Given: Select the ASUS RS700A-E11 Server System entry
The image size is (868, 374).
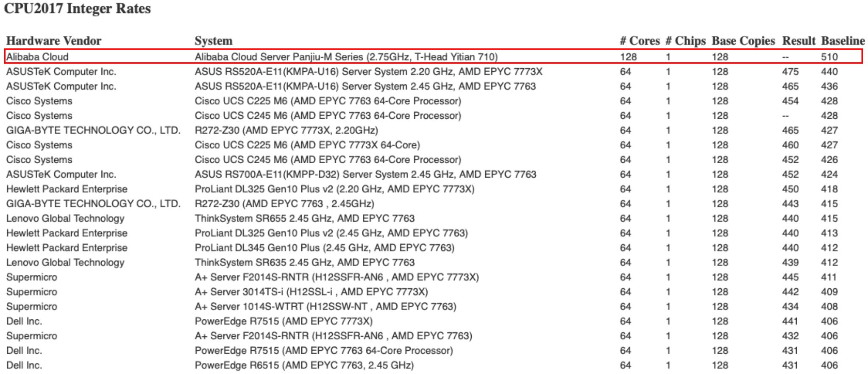Looking at the screenshot, I should coord(365,174).
